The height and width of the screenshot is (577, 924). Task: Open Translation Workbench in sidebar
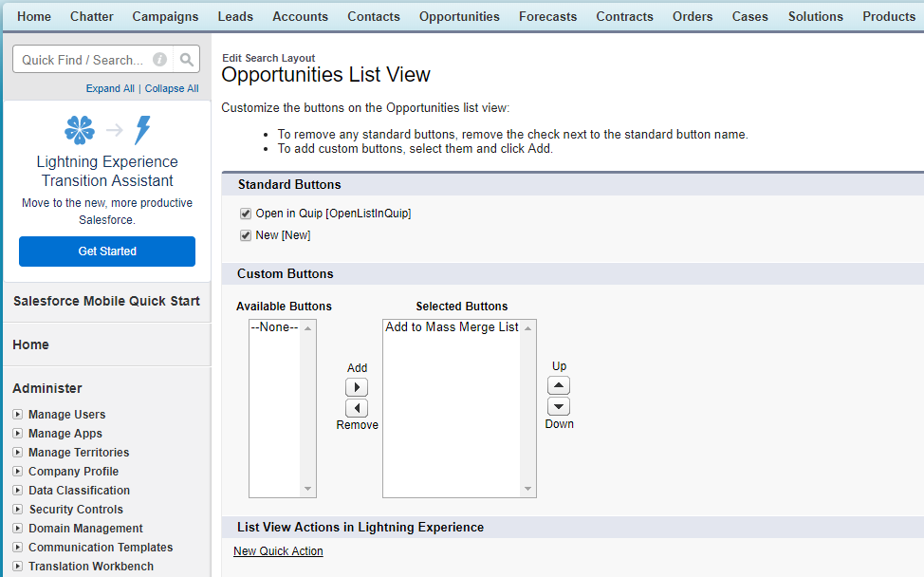(x=91, y=567)
